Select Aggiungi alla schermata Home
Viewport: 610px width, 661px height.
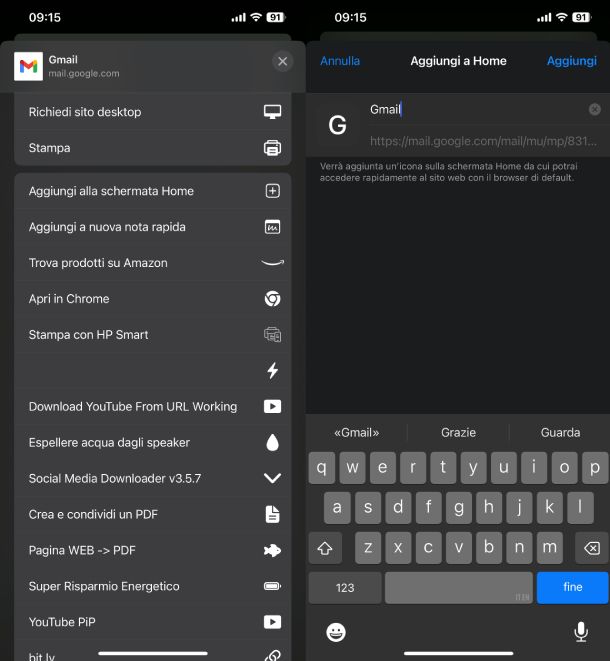tap(153, 191)
